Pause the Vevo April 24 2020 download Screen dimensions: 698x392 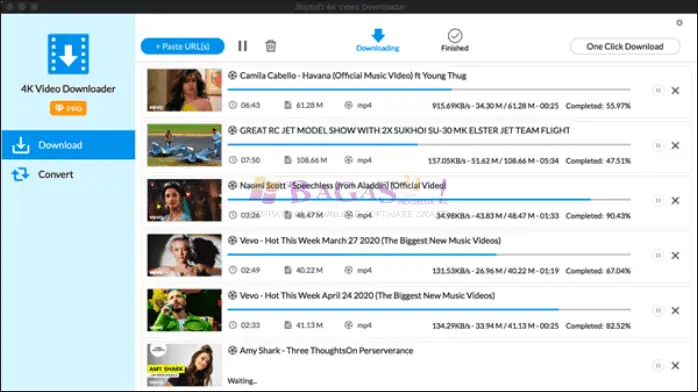click(x=657, y=310)
